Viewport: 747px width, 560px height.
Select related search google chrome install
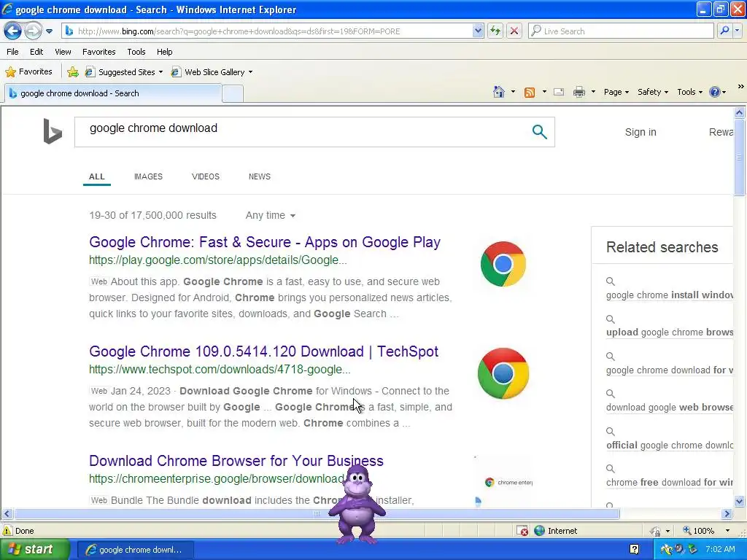(x=670, y=295)
